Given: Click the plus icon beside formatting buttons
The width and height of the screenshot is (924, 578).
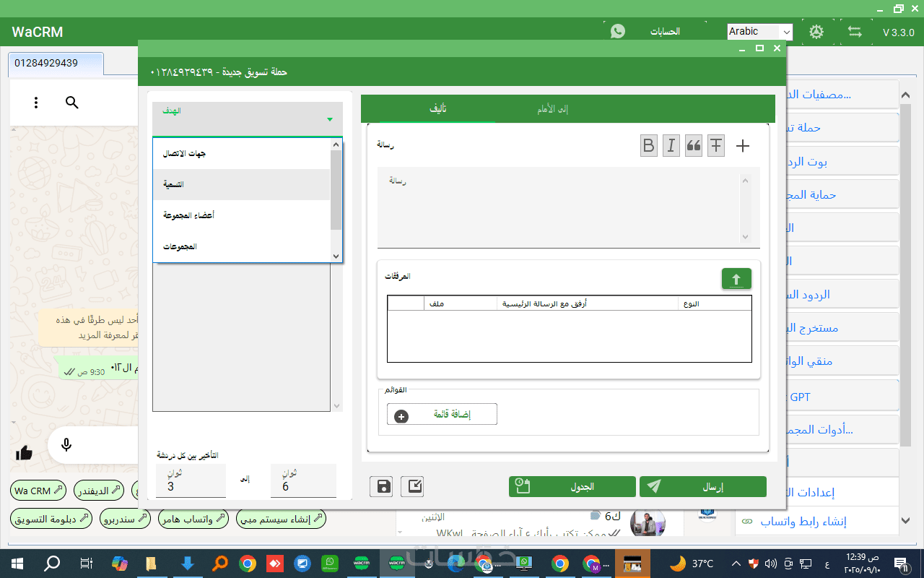Looking at the screenshot, I should pos(743,146).
